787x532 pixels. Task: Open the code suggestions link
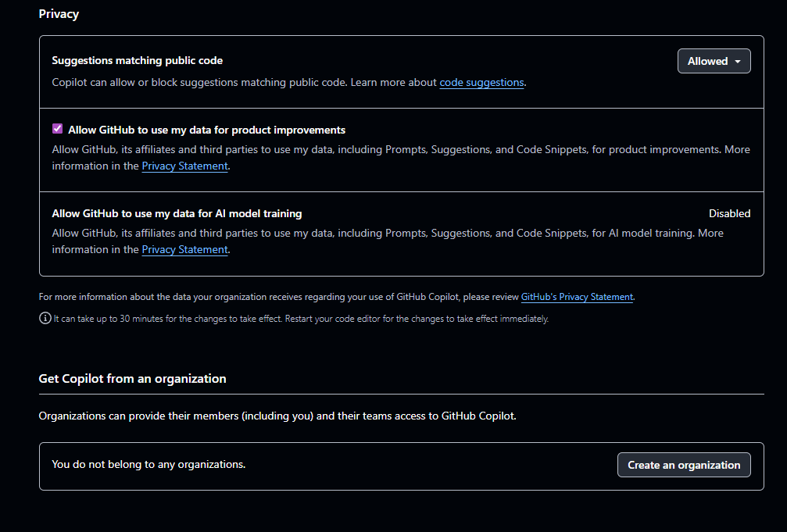coord(481,82)
